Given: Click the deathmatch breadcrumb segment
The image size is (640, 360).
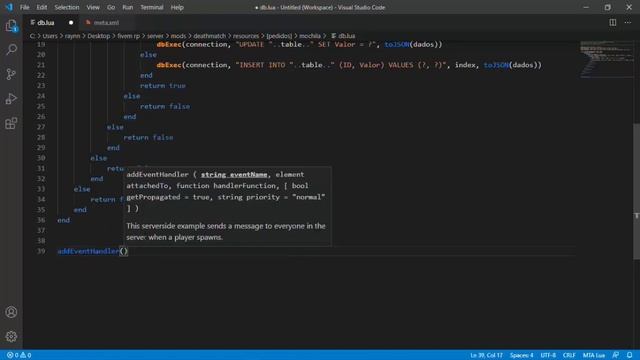Looking at the screenshot, I should click(x=209, y=36).
